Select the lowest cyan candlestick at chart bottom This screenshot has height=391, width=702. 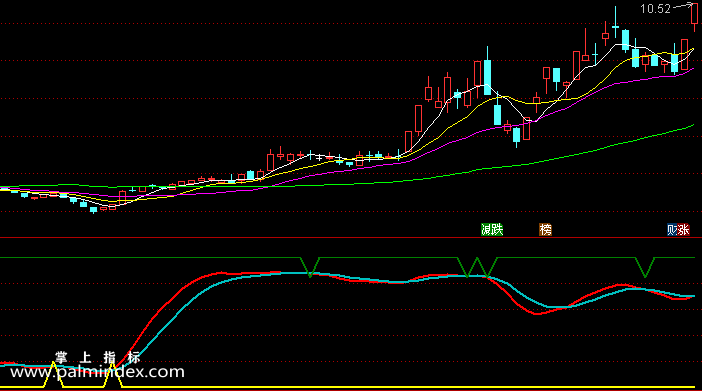93,210
